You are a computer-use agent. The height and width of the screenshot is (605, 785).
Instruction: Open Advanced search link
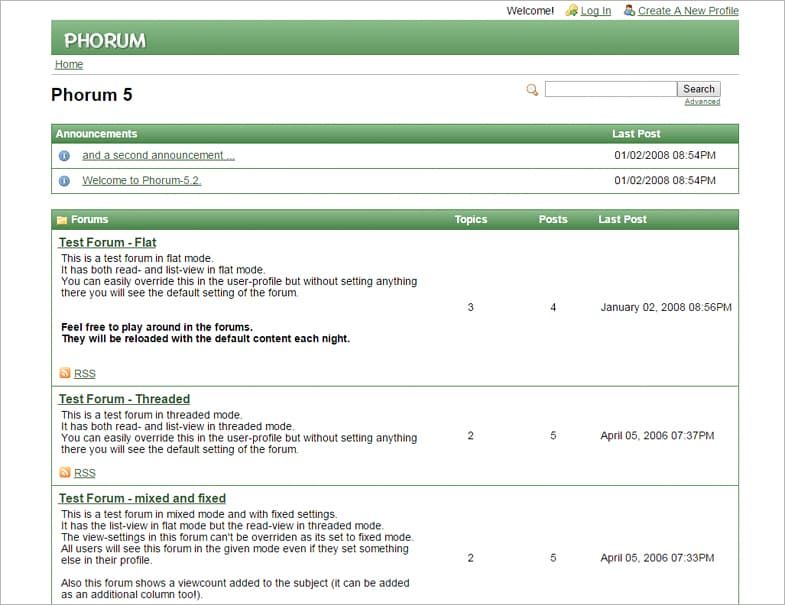point(702,102)
